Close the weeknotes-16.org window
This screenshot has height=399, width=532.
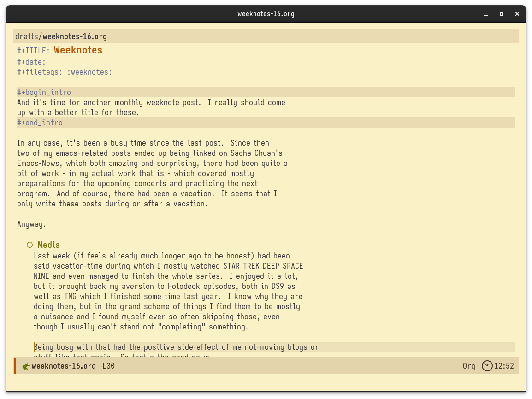click(517, 14)
